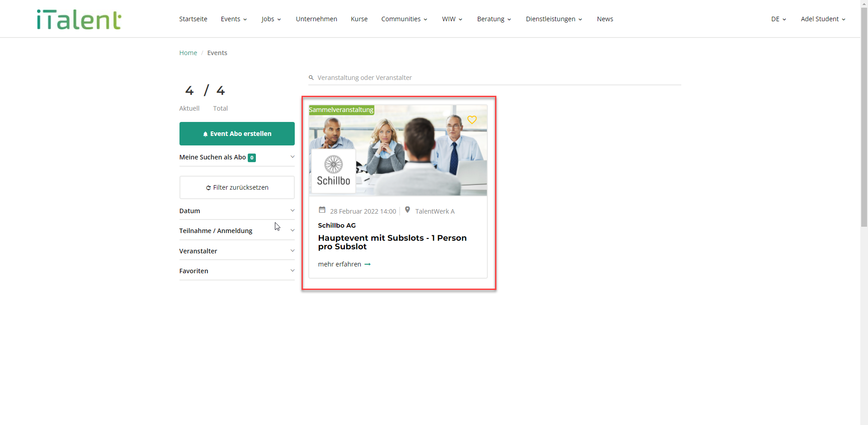
Task: Expand the Datum filter
Action: pyautogui.click(x=237, y=211)
